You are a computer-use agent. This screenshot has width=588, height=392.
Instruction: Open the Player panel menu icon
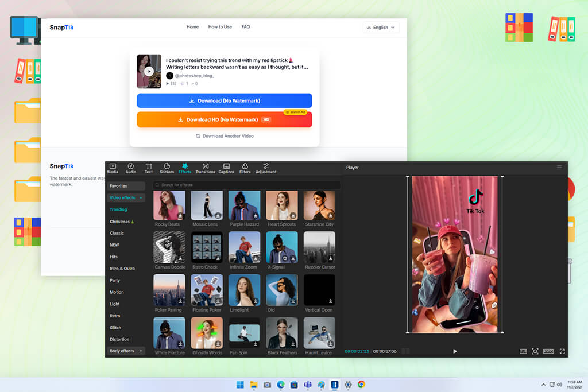tap(559, 168)
